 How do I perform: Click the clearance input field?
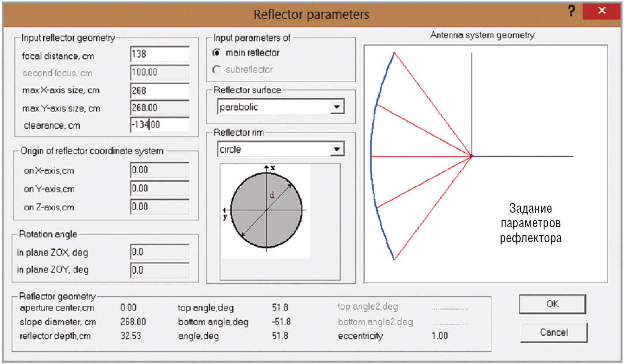point(160,125)
